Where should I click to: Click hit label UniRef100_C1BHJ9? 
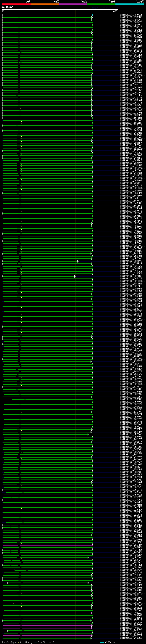131,271
